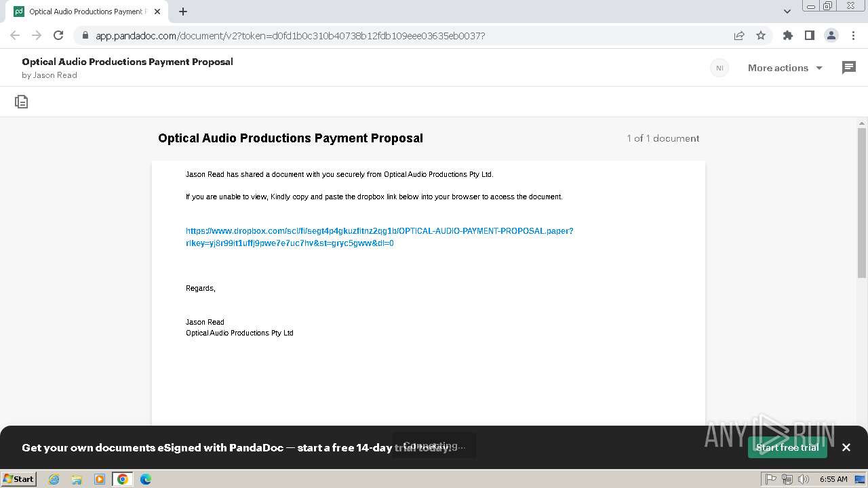Launch Microsoft Edge from the taskbar
868x488 pixels.
pyautogui.click(x=146, y=479)
